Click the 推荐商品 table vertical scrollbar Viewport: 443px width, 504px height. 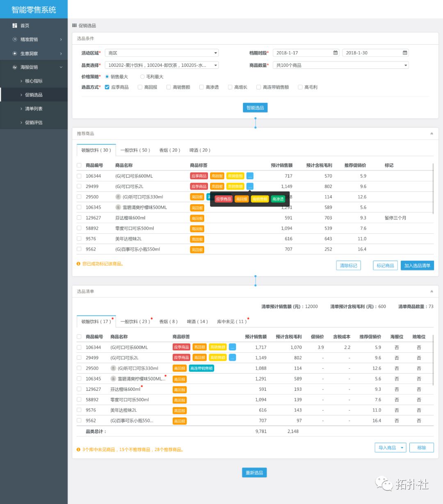433,188
